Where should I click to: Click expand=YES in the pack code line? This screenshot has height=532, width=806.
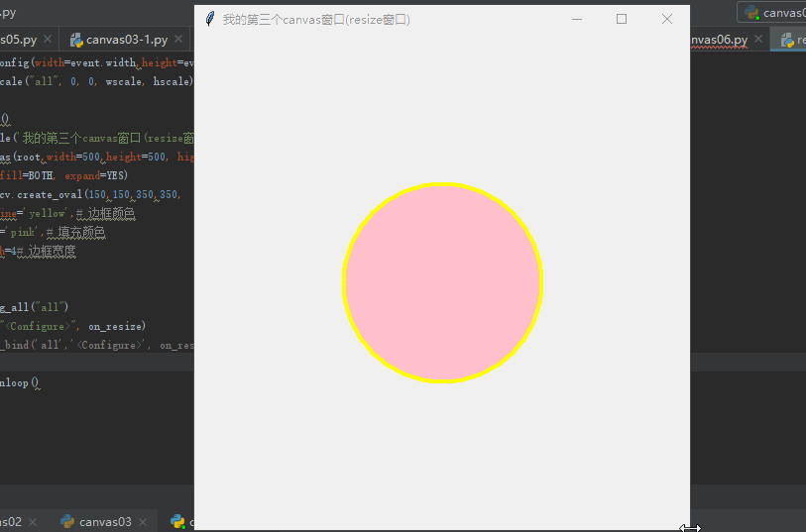tap(95, 175)
